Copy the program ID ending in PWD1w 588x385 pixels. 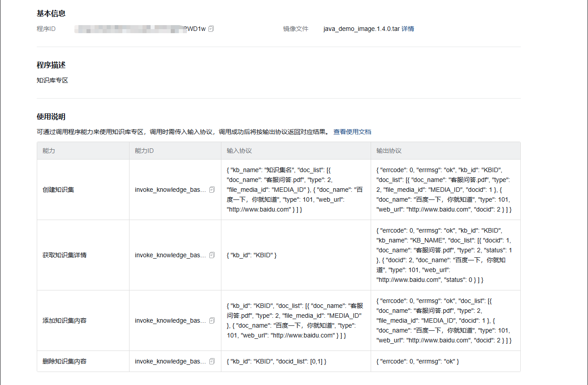pos(211,29)
